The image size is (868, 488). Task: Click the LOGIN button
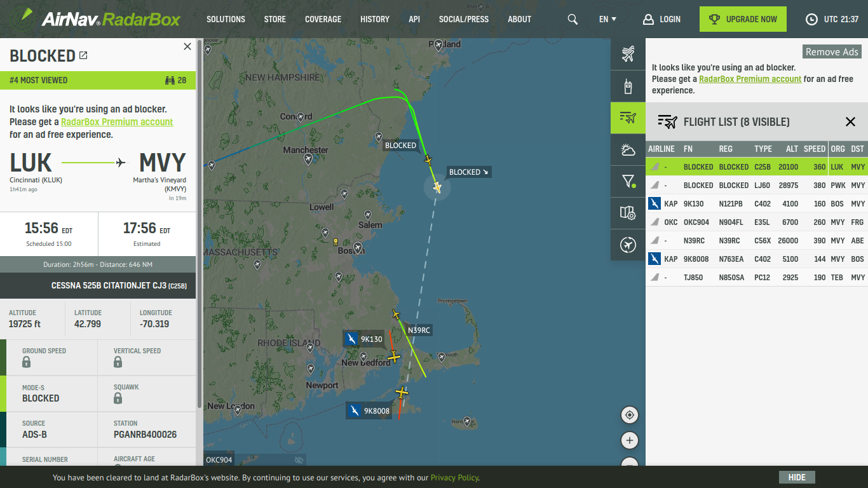(661, 19)
